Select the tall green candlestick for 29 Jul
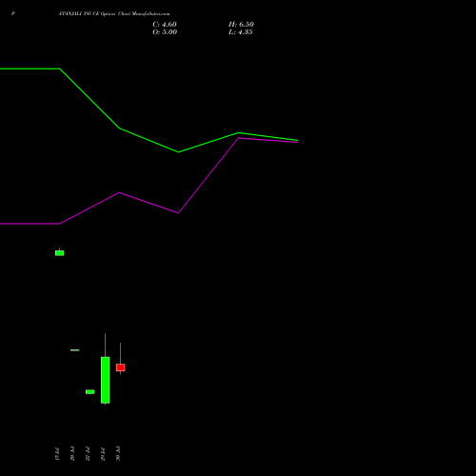The image size is (476, 476). point(106,380)
